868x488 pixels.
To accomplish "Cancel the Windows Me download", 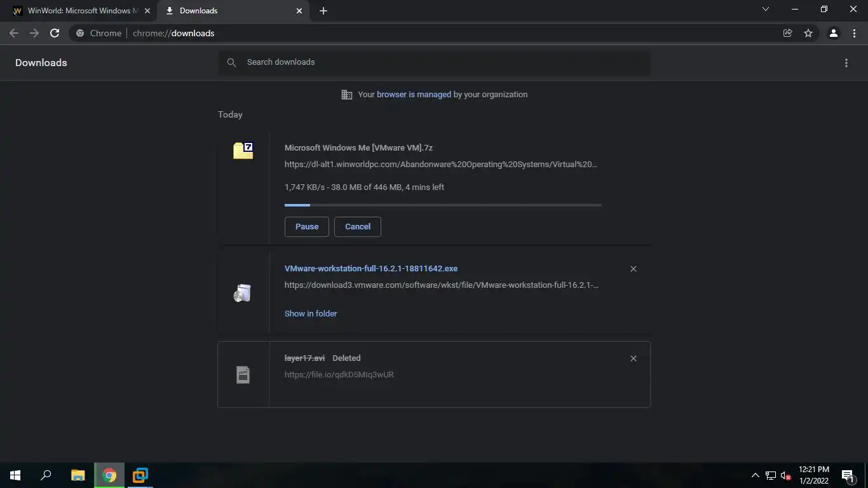I will click(358, 227).
